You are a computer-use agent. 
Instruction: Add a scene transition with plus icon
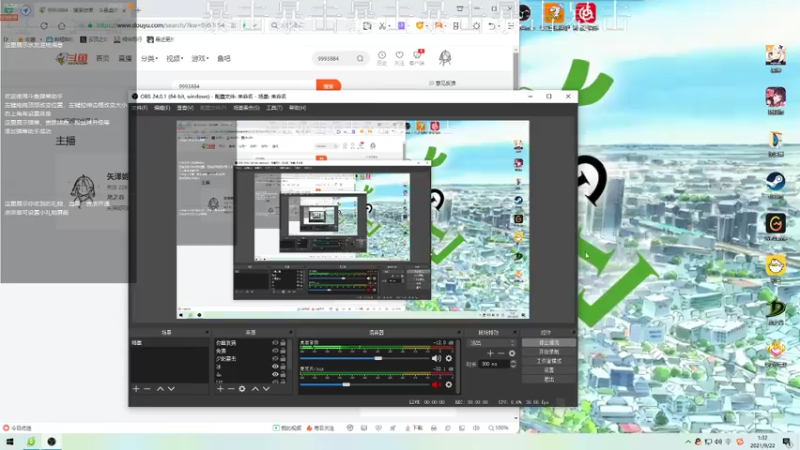pos(490,353)
